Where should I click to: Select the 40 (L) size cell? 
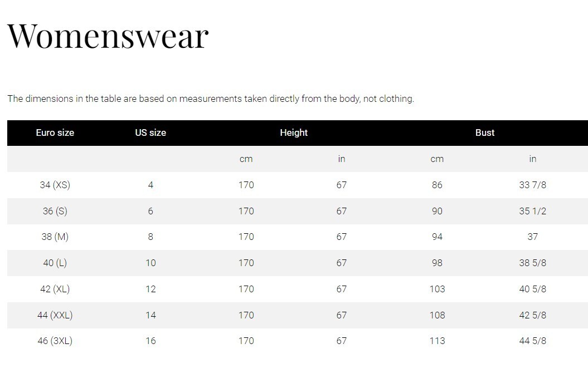tap(55, 263)
